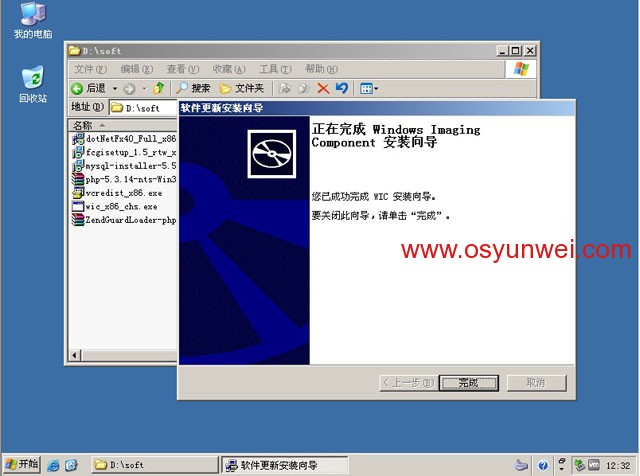Minimize the D:\soft Explorer window
Viewport: 640px width, 476px height.
click(502, 51)
